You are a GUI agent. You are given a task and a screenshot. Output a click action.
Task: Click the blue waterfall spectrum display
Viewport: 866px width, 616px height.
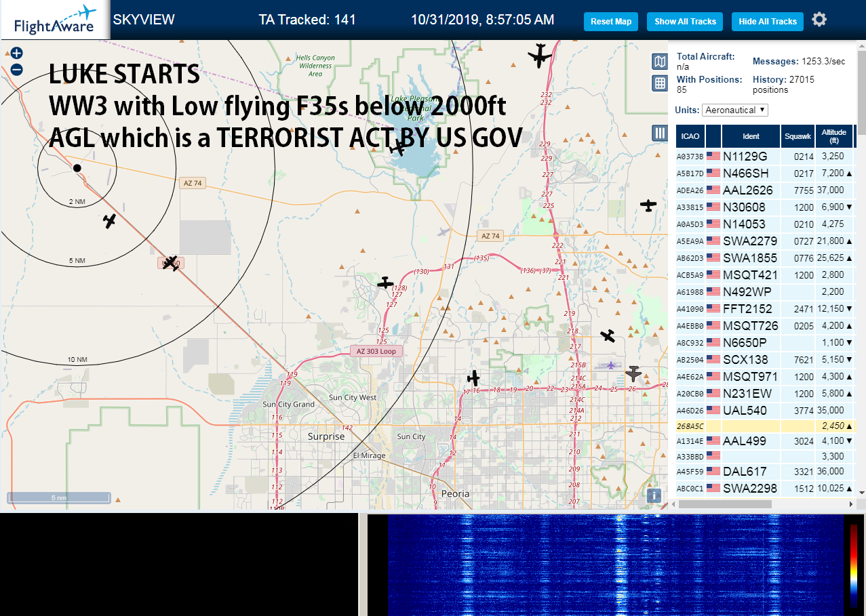pyautogui.click(x=615, y=565)
